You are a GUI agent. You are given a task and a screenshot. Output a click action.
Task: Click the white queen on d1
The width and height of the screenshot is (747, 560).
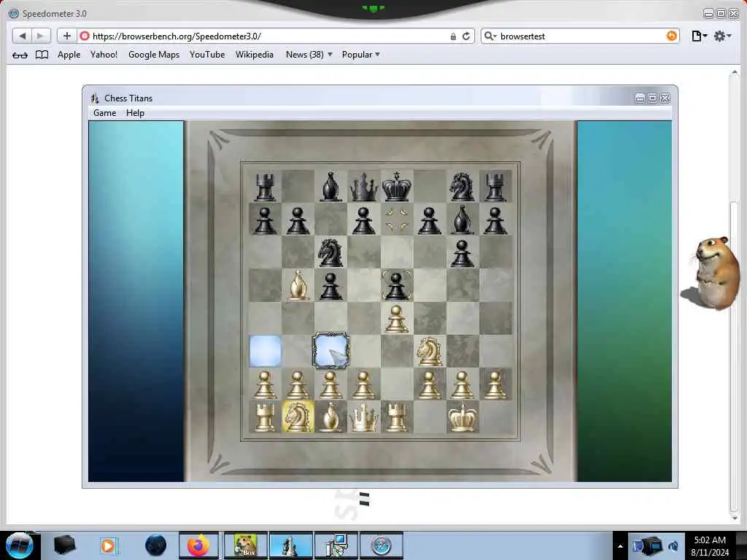363,416
